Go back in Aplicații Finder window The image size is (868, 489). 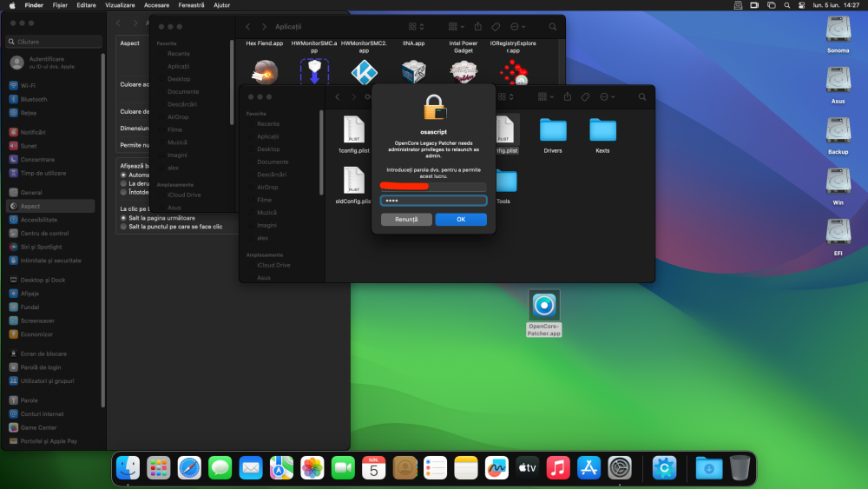click(x=248, y=27)
